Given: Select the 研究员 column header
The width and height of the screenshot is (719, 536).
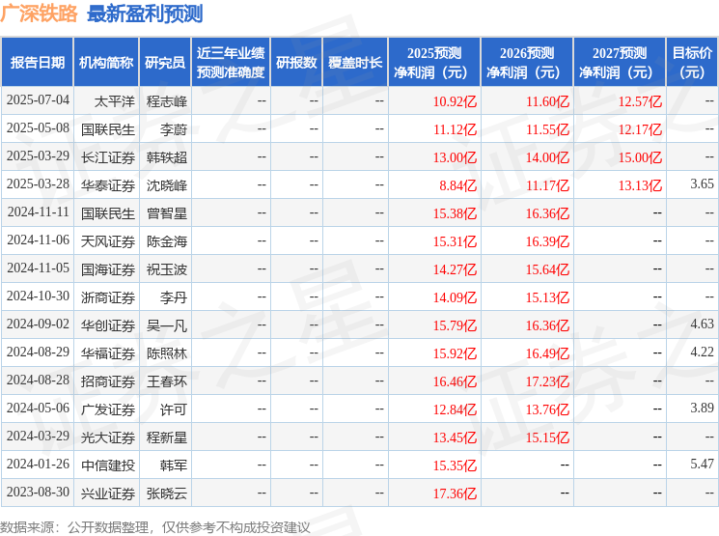Looking at the screenshot, I should [x=165, y=62].
